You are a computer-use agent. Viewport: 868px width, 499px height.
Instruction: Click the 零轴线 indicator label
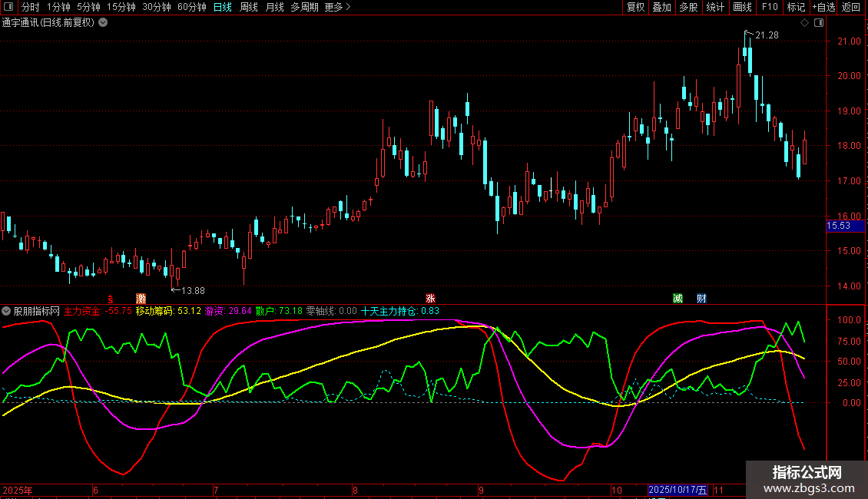click(x=332, y=312)
